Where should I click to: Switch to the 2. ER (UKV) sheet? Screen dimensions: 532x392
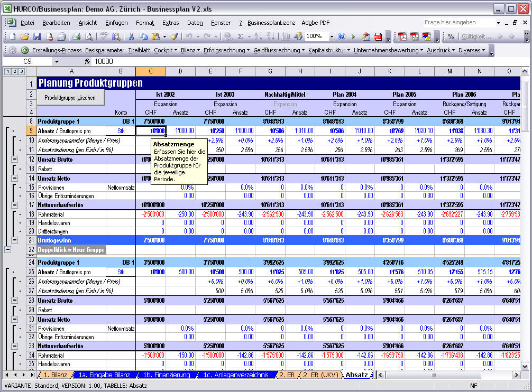[320, 375]
